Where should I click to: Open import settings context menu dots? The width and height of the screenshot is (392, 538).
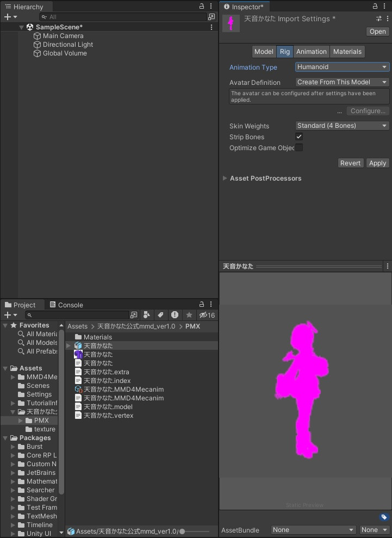click(x=388, y=18)
